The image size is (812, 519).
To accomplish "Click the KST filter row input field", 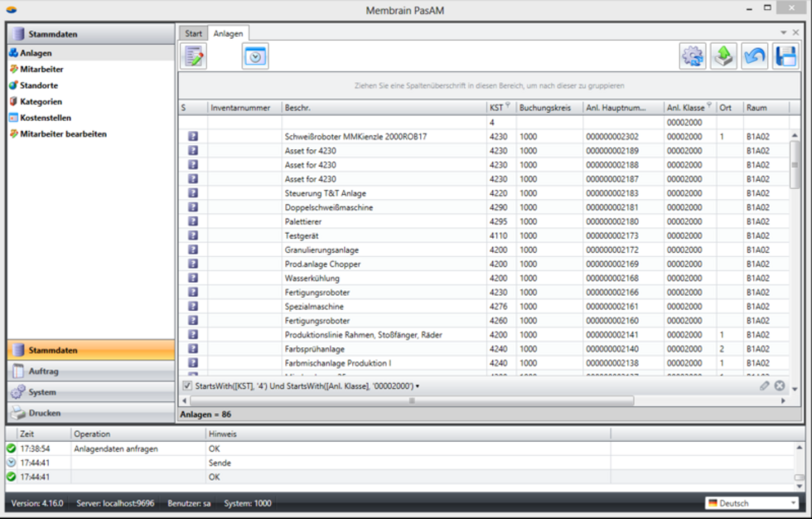I will 500,123.
